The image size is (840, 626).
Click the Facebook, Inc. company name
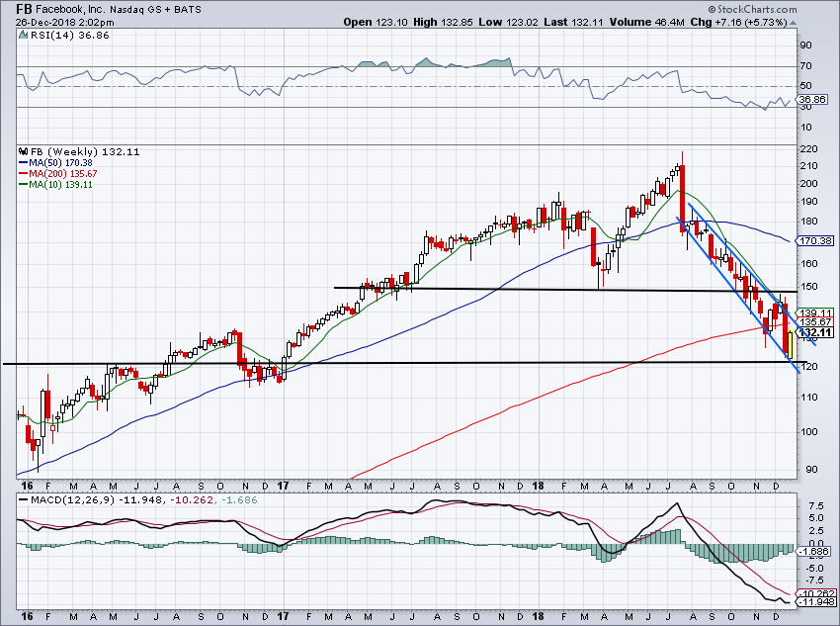tap(71, 10)
